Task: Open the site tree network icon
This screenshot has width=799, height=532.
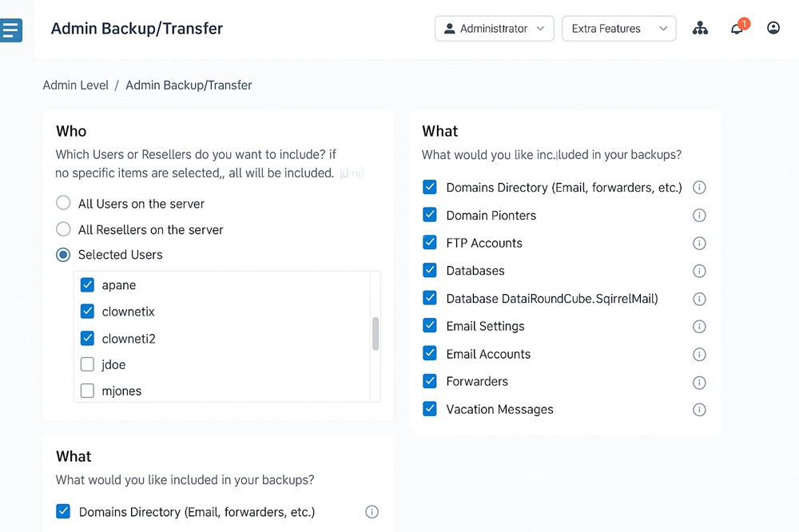Action: pos(700,29)
